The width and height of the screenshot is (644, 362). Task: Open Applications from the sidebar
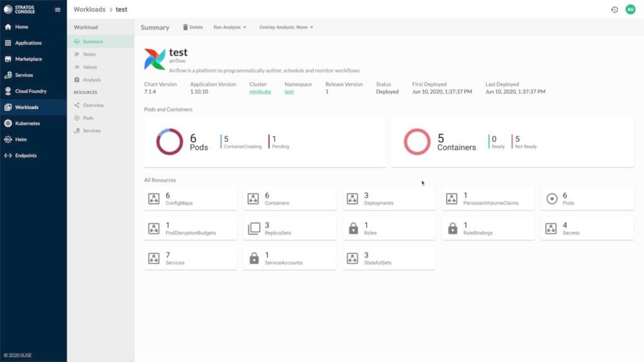pos(33,43)
